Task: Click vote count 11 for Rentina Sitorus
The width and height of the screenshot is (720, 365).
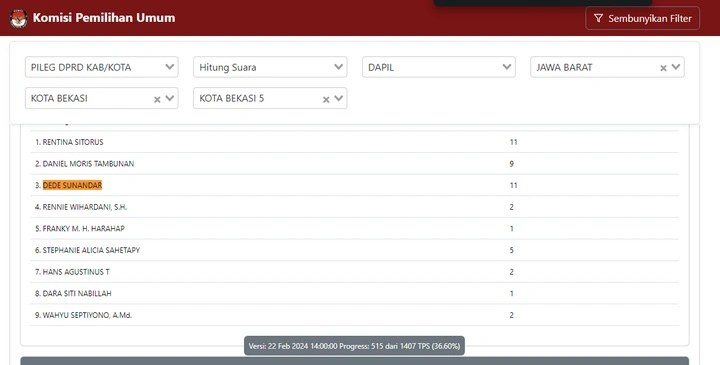Action: 513,142
